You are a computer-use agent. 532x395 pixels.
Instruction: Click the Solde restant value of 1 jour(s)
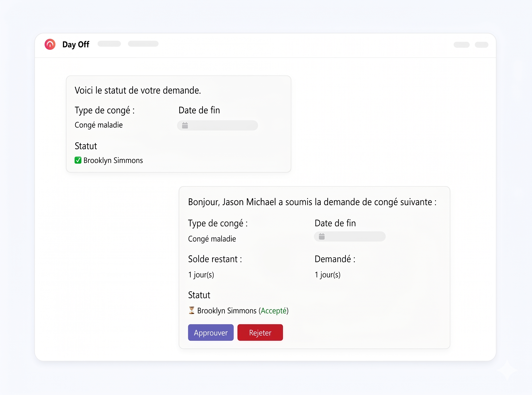pos(201,275)
